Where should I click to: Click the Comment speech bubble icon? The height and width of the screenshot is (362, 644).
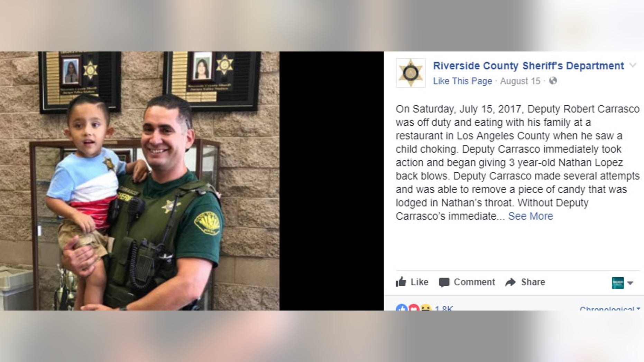pos(444,283)
